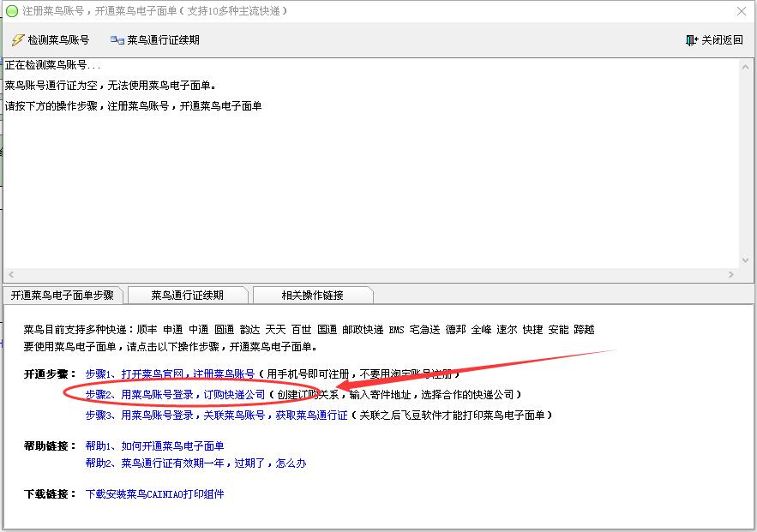
Task: Click the 下载链接： label
Action: [50, 494]
